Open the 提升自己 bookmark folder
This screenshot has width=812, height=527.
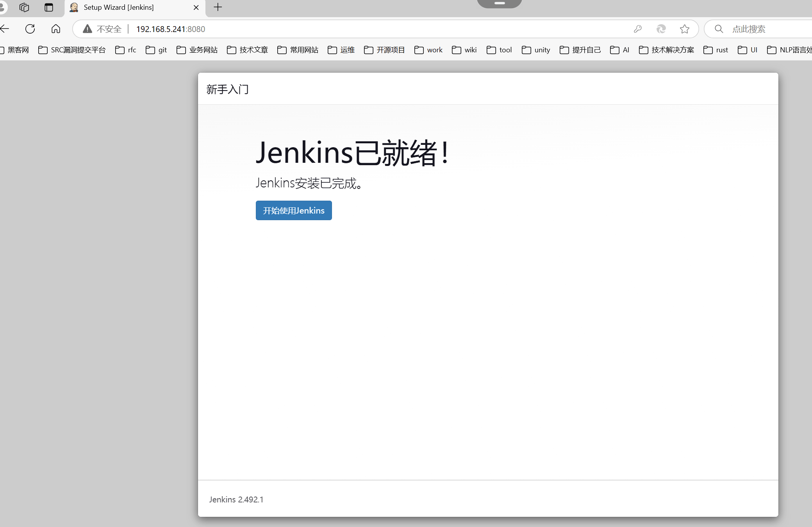pos(580,50)
